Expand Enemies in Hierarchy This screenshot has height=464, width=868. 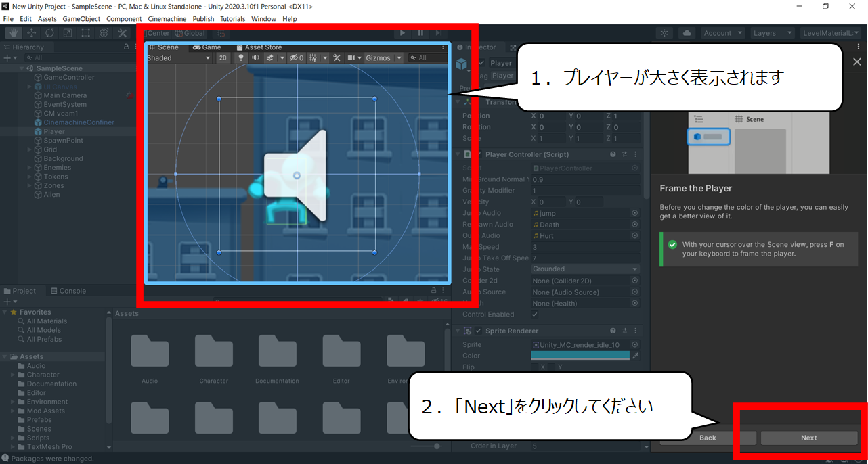point(29,168)
